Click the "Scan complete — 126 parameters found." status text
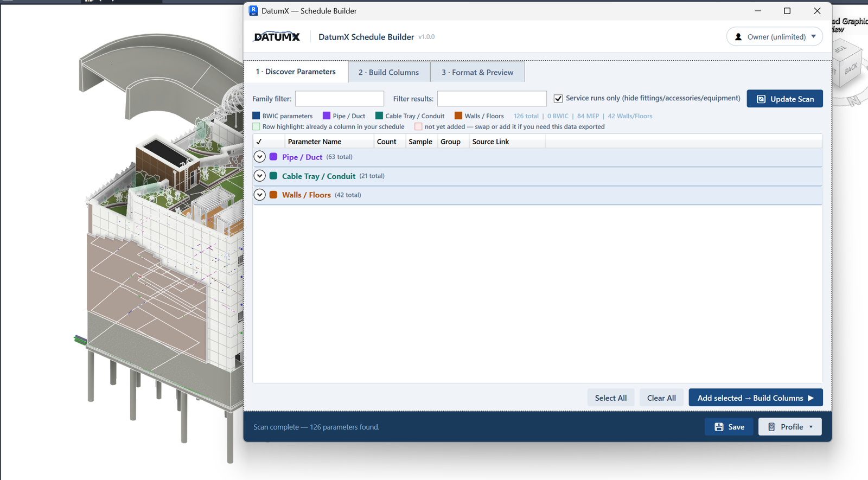The image size is (868, 480). tap(316, 427)
